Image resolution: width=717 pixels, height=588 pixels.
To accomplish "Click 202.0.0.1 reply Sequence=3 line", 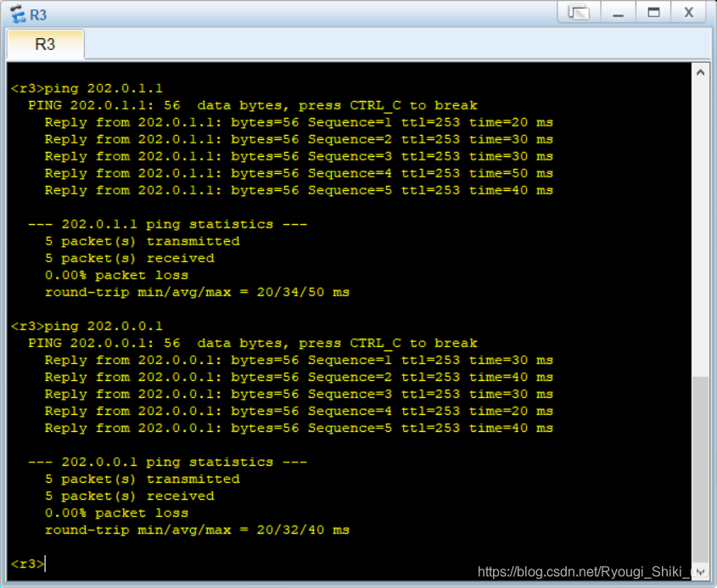I will tap(299, 394).
